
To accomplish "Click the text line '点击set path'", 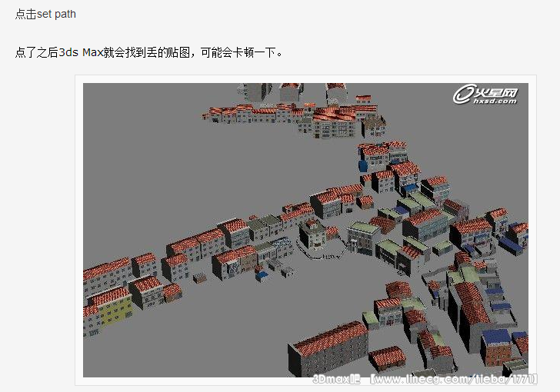I will pos(45,14).
